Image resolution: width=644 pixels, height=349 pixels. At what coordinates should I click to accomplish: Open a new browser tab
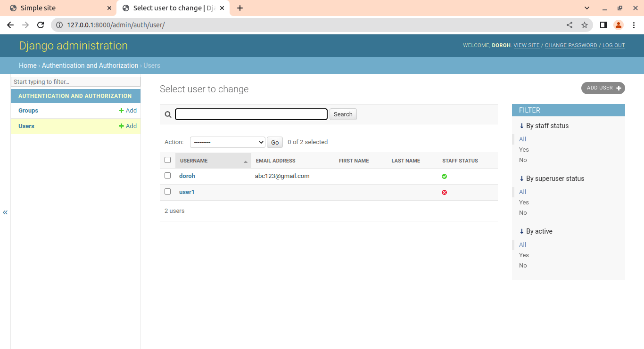(x=240, y=8)
